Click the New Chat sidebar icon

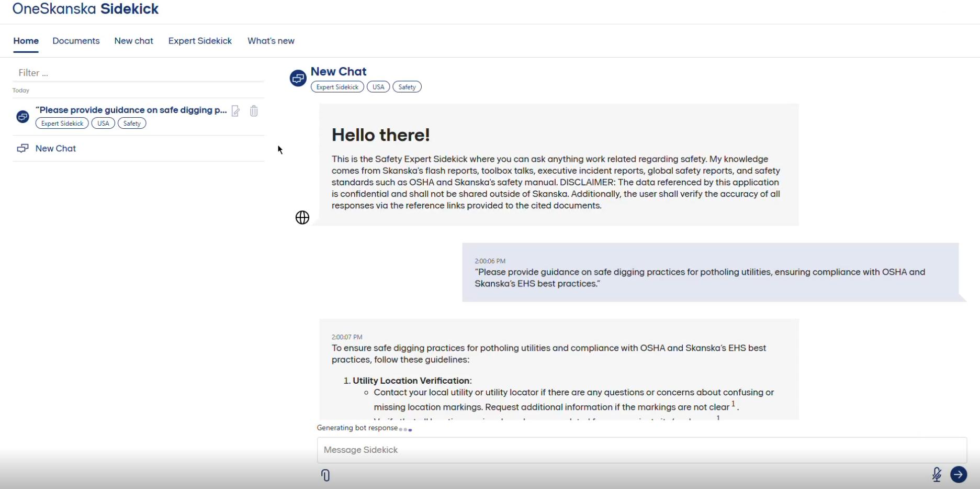[x=22, y=148]
